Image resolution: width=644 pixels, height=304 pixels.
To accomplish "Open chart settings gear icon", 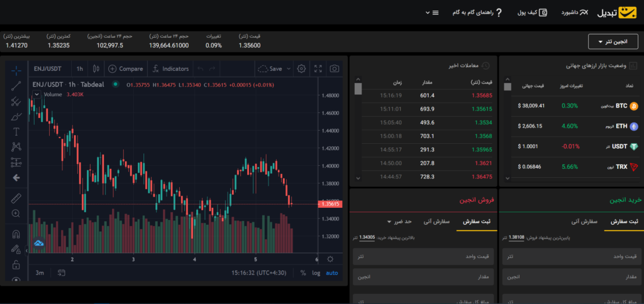I will [x=301, y=69].
